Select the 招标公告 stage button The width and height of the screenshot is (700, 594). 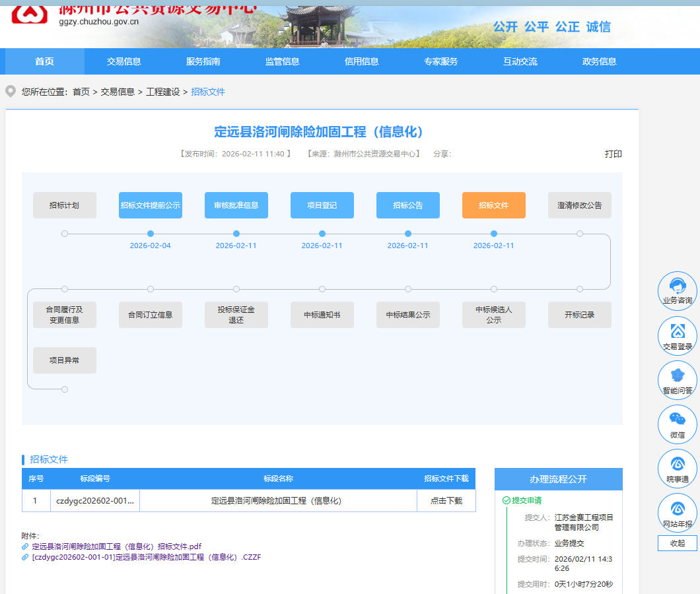pyautogui.click(x=408, y=205)
